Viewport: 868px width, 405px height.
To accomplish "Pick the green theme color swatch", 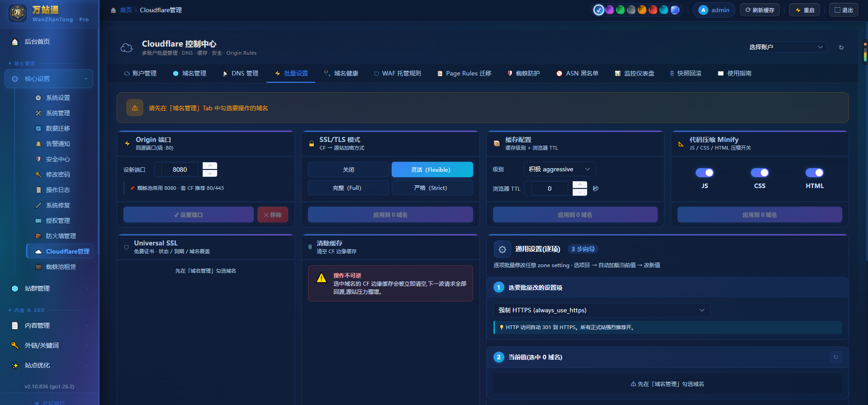I will [x=621, y=10].
